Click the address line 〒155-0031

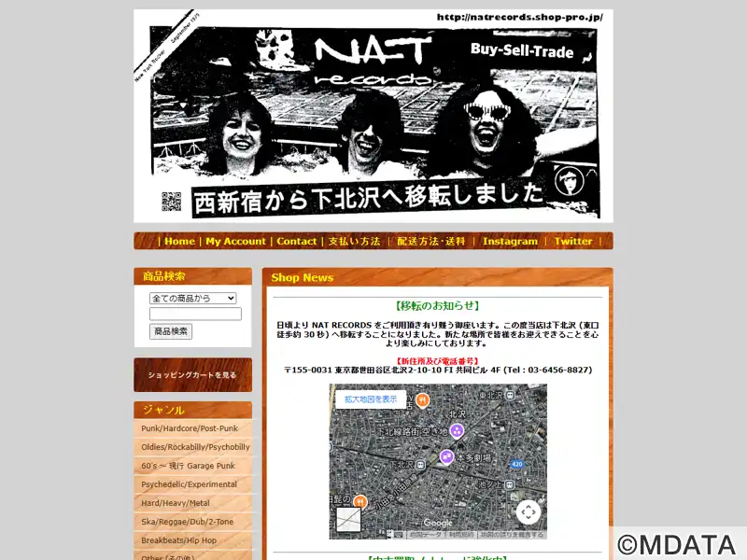(438, 370)
